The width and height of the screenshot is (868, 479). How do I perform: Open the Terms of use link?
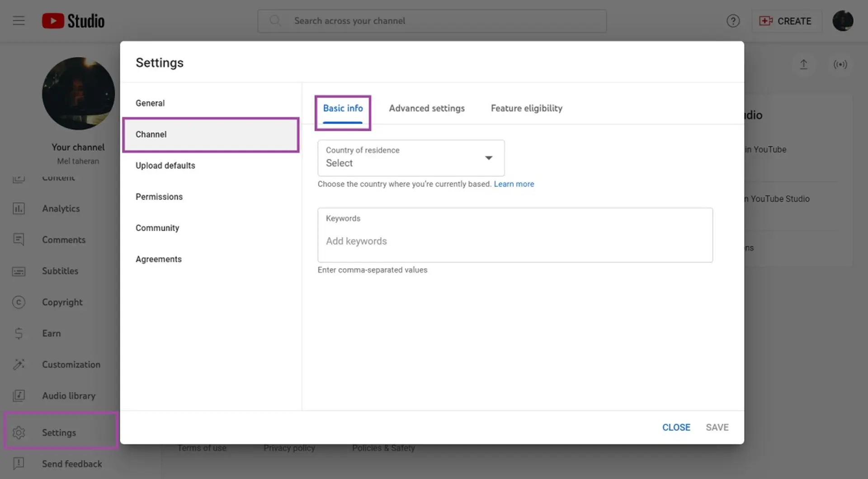click(202, 448)
